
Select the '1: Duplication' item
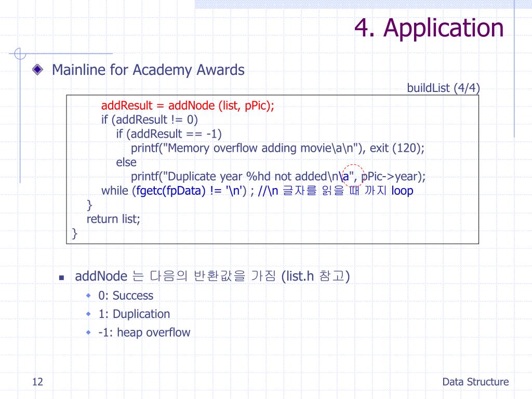click(x=134, y=314)
